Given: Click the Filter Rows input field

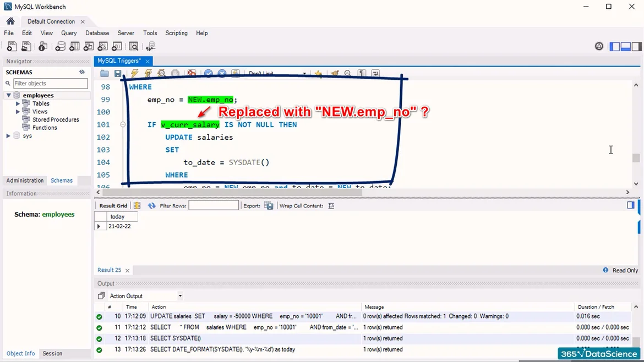Looking at the screenshot, I should [214, 206].
